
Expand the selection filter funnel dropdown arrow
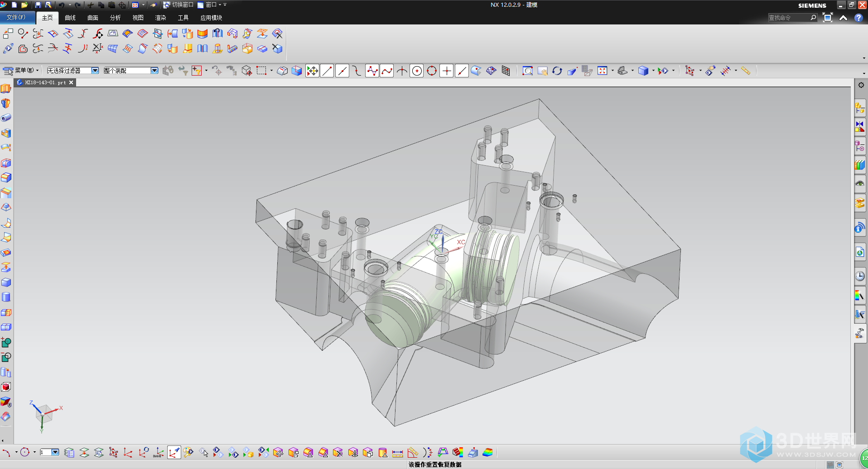[206, 71]
